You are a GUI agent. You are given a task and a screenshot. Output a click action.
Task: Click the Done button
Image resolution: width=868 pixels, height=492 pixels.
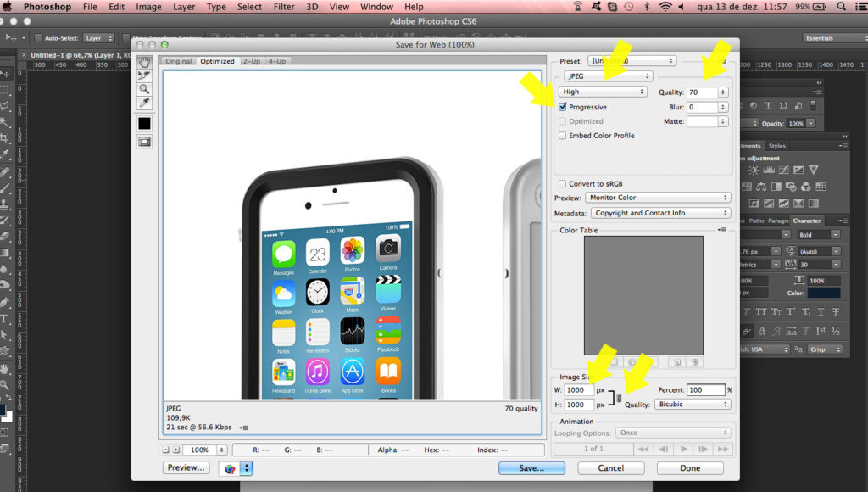[690, 468]
